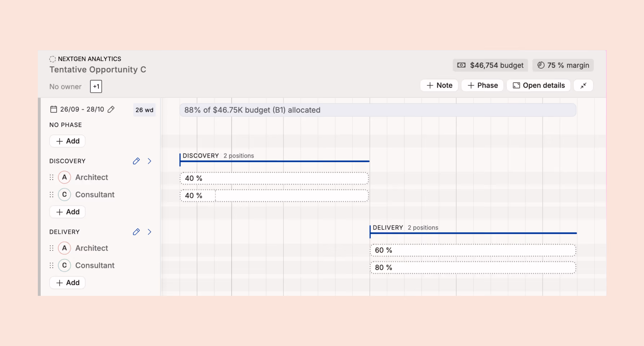Select the Consultant avatar in Discovery

point(65,194)
